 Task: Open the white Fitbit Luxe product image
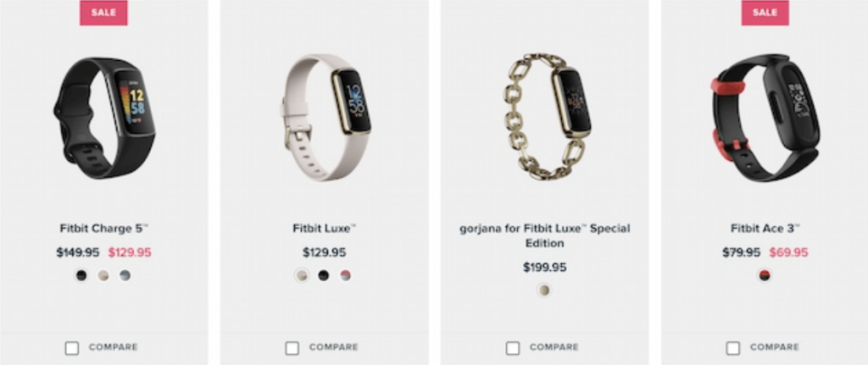point(325,117)
